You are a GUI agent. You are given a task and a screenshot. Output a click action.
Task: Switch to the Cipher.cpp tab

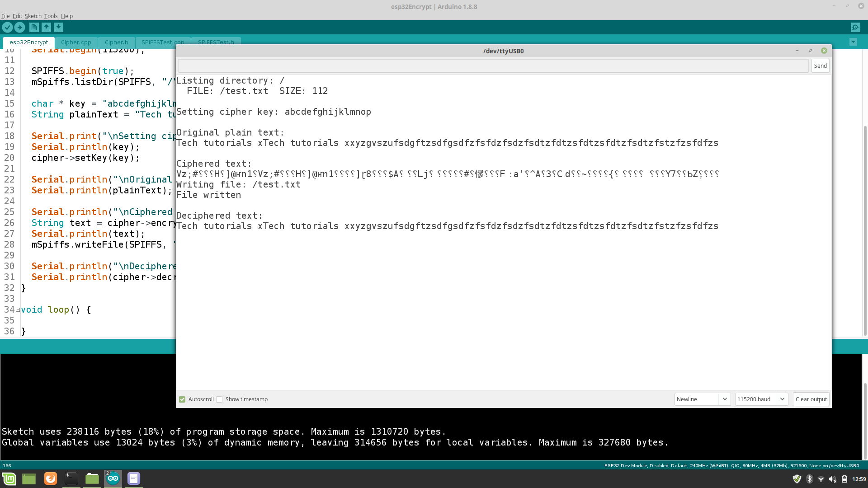(76, 42)
